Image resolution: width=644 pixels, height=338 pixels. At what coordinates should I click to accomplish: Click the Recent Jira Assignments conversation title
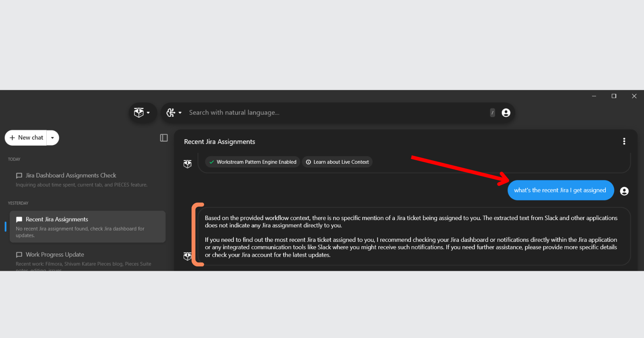[x=219, y=142]
